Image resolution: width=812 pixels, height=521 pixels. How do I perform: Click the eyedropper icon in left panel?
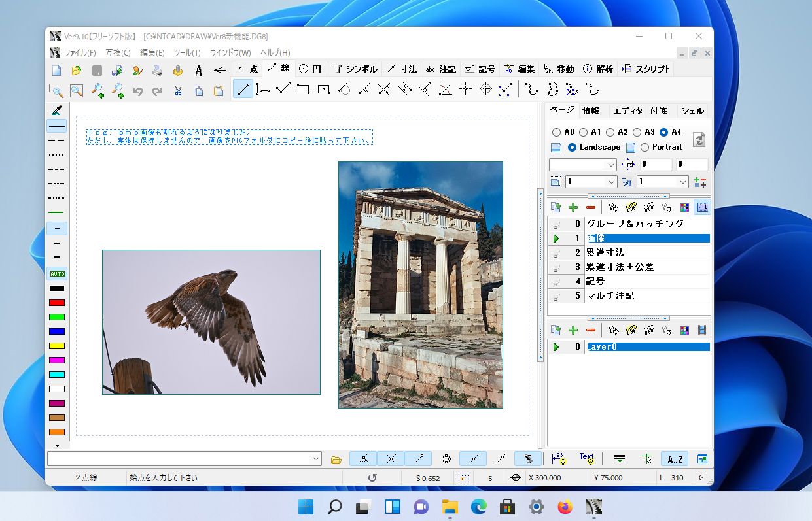click(57, 110)
